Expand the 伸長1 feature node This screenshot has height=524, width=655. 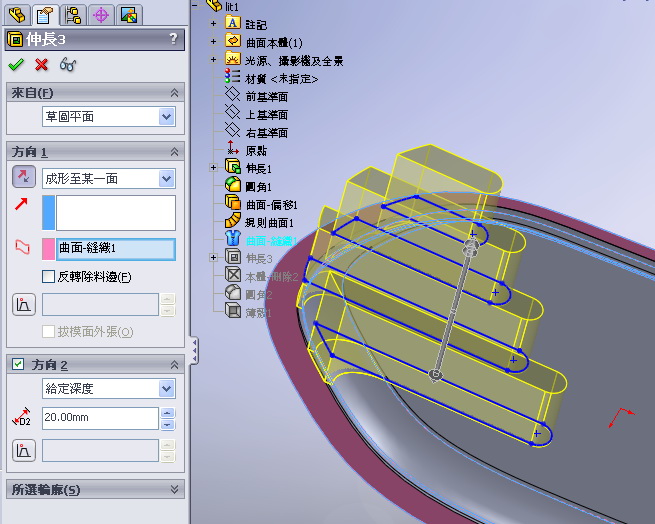(213, 168)
